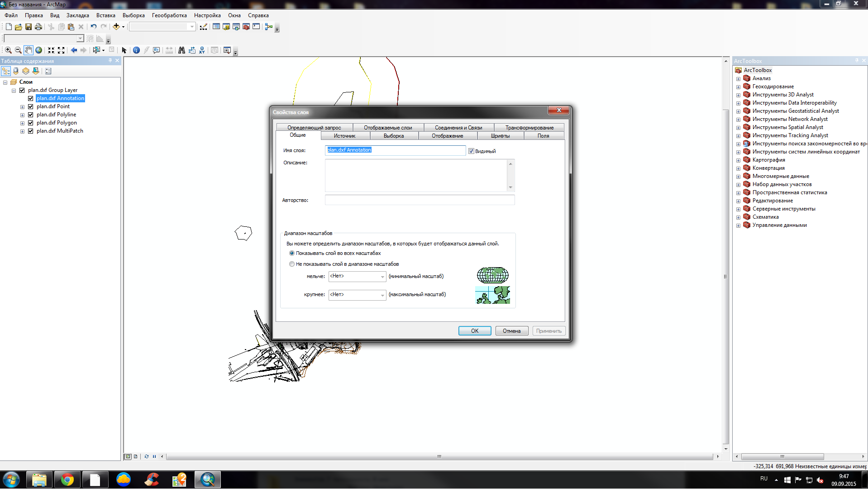Go back to previous extent arrow
868x489 pixels.
(74, 50)
